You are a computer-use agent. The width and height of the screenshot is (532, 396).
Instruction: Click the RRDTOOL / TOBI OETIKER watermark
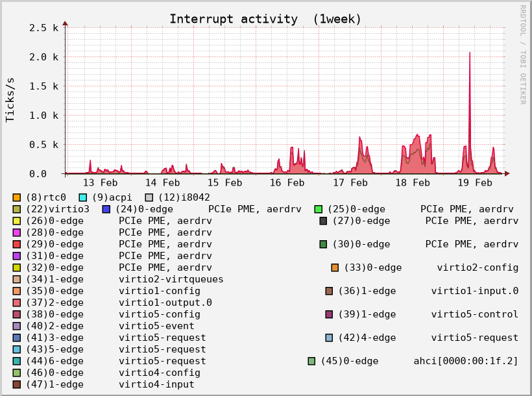click(x=522, y=55)
